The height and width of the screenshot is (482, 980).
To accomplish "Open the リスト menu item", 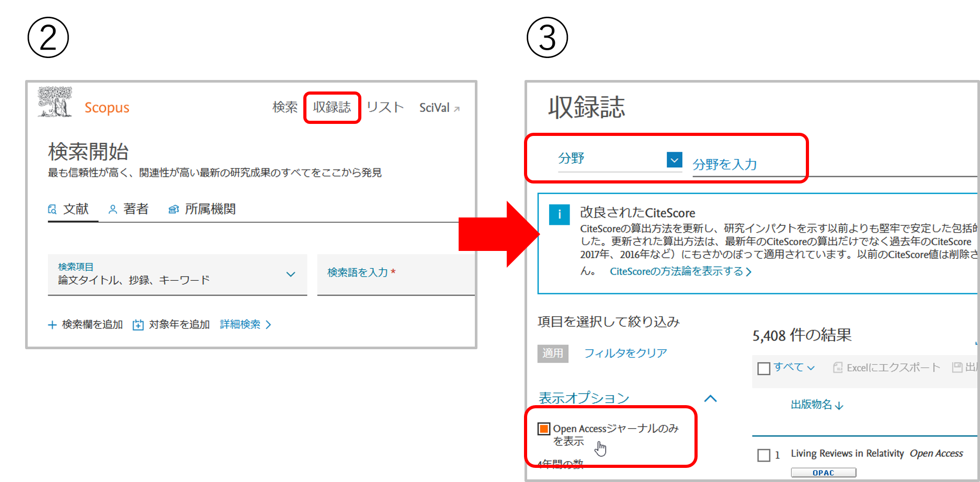I will coord(385,107).
